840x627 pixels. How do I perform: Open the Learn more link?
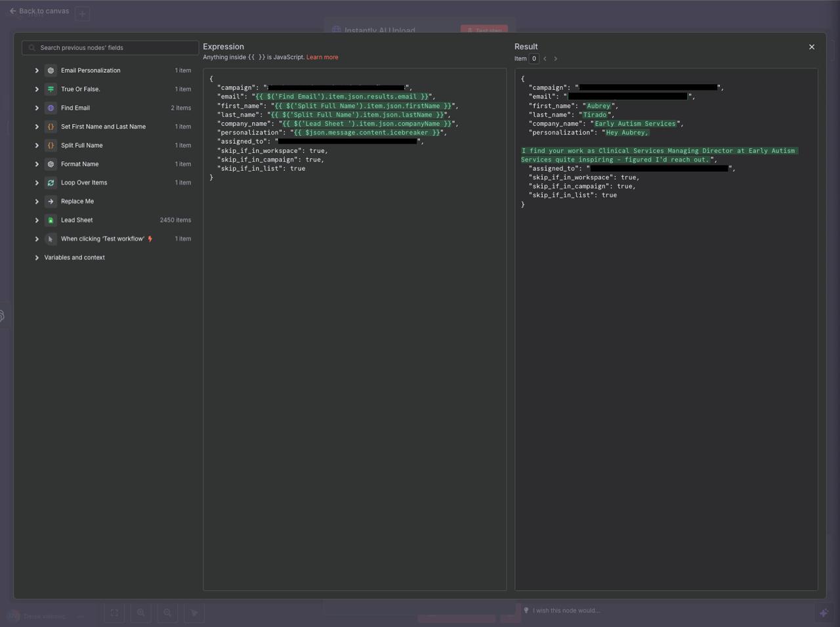(x=322, y=57)
